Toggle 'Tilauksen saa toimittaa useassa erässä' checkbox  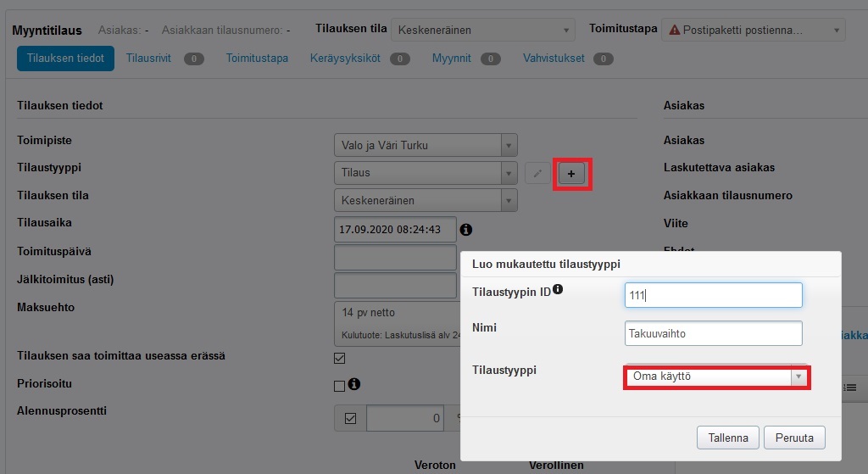point(340,358)
